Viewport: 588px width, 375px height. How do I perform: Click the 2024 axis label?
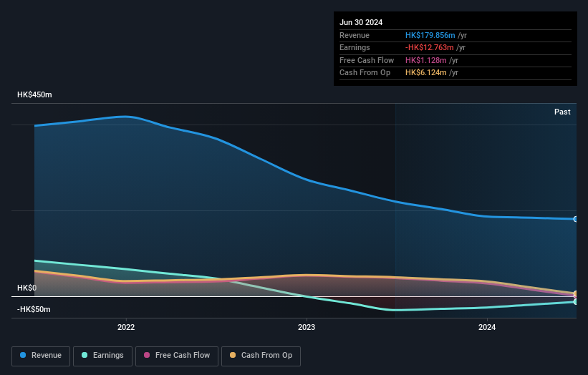(487, 327)
